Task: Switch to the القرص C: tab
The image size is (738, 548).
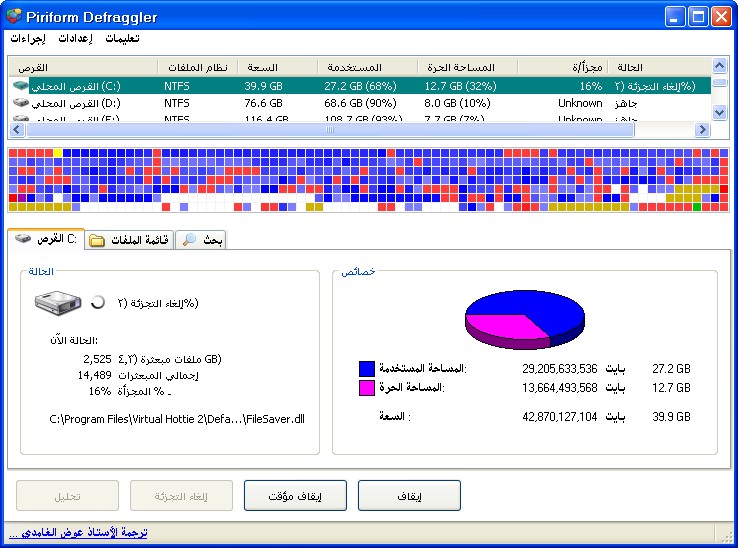Action: (x=46, y=239)
